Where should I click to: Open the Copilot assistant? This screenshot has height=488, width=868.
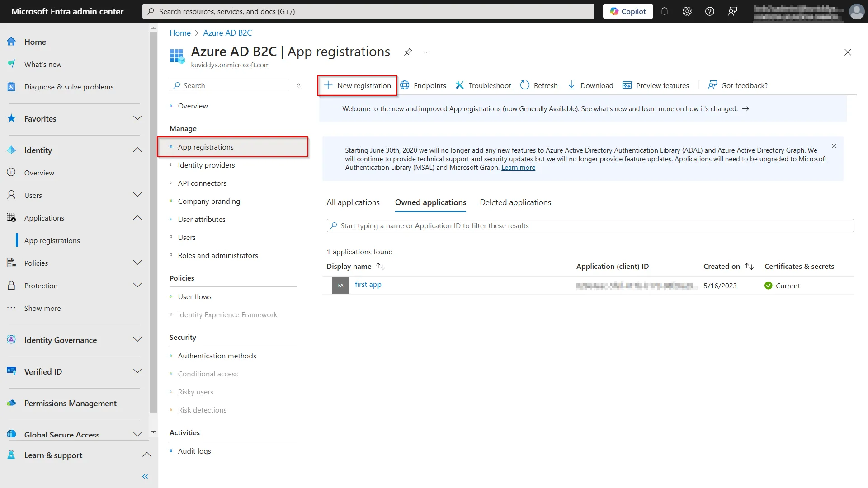(x=628, y=11)
